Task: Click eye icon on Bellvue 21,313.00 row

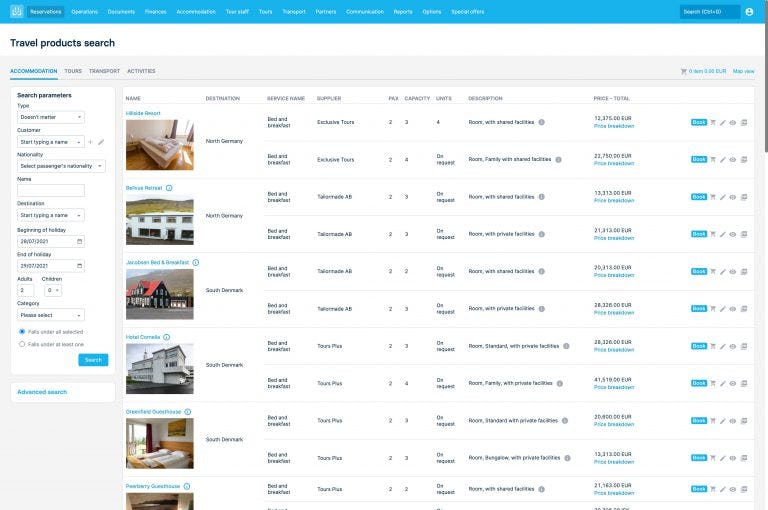Action: pyautogui.click(x=733, y=234)
